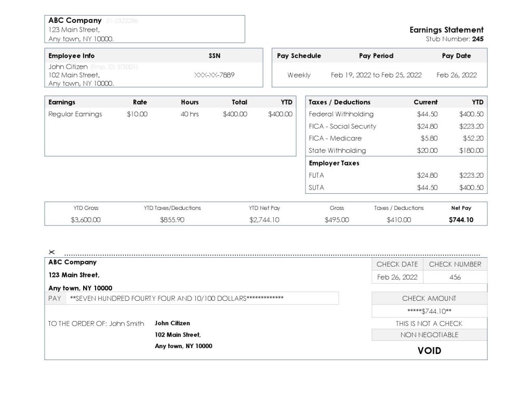Click the Pay Date Feb 26, 2022 value
Image resolution: width=532 pixels, height=411 pixels.
[456, 75]
